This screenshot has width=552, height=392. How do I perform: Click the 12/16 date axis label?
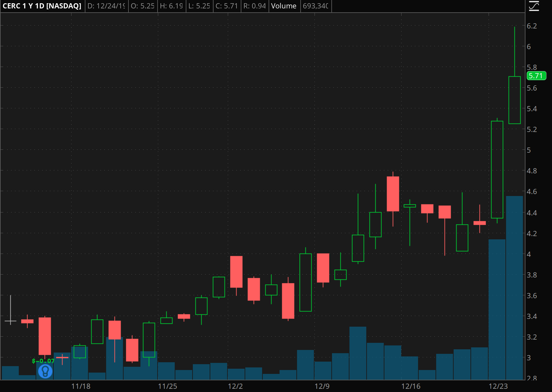[411, 386]
